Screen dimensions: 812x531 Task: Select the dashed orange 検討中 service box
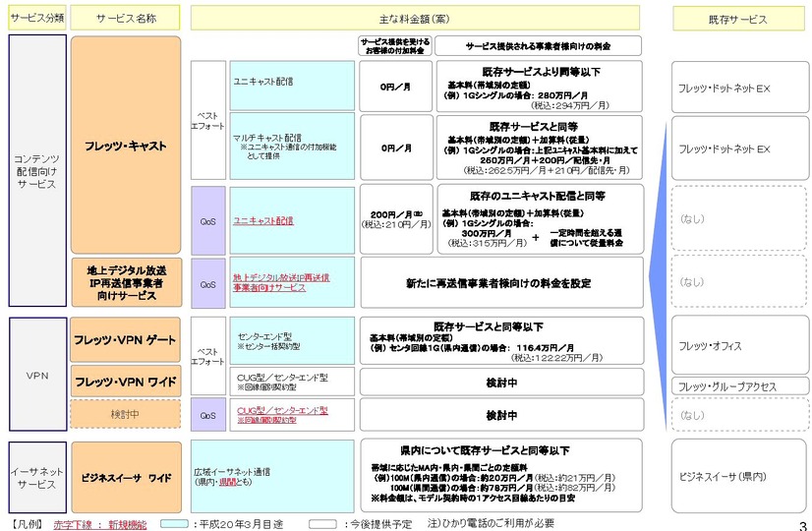coord(125,414)
